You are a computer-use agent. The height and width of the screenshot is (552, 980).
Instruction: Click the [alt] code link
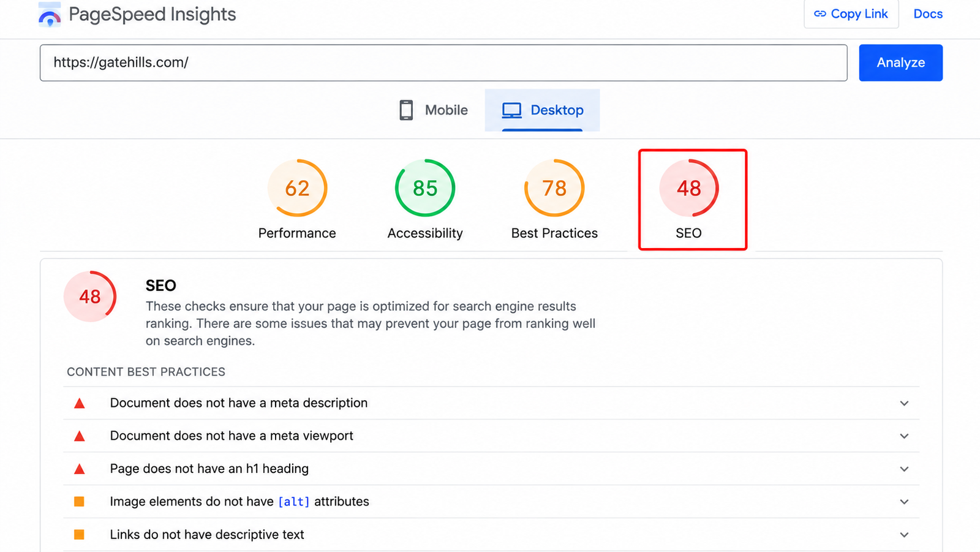(x=294, y=502)
